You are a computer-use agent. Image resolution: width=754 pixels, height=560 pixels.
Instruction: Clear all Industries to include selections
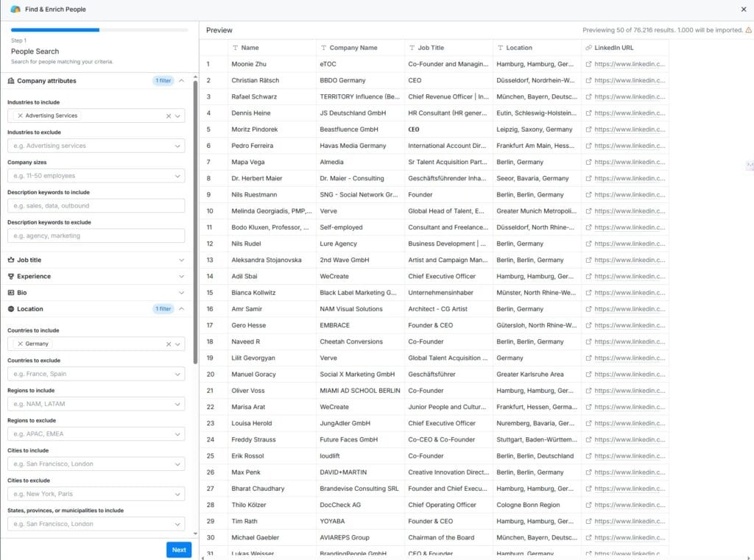point(169,116)
